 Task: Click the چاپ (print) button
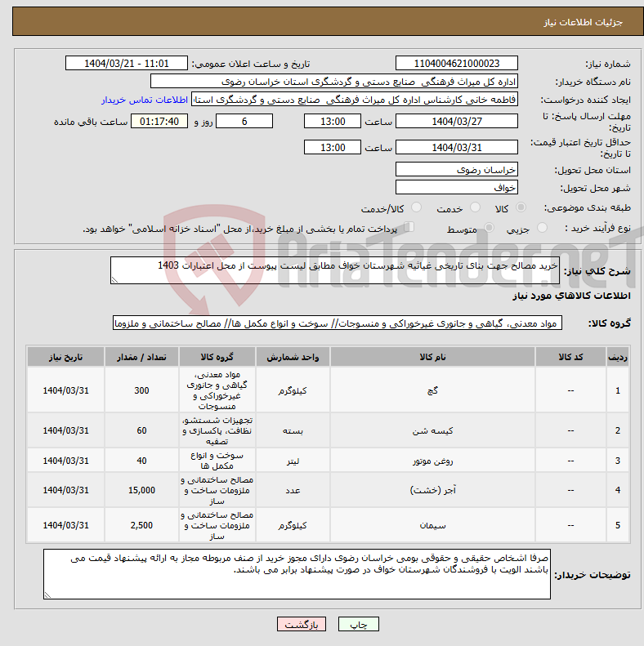coord(358,624)
